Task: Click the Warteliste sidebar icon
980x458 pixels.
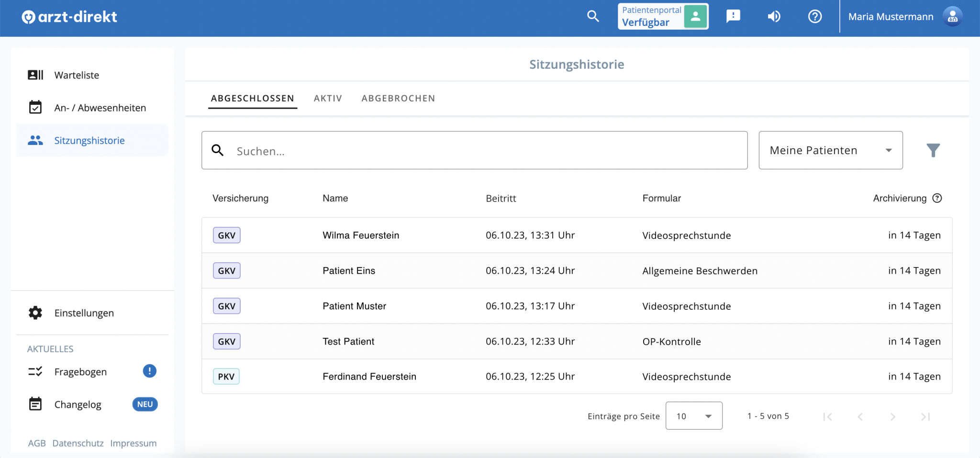Action: [x=35, y=75]
